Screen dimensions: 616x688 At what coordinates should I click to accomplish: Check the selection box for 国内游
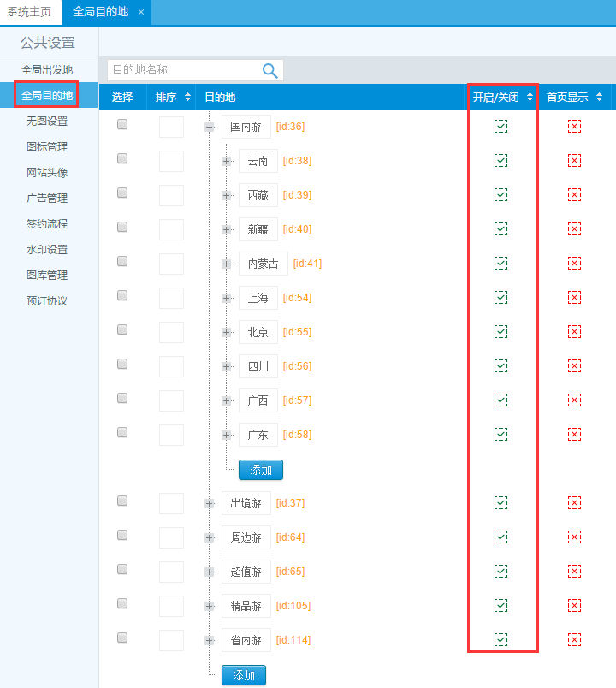click(122, 124)
